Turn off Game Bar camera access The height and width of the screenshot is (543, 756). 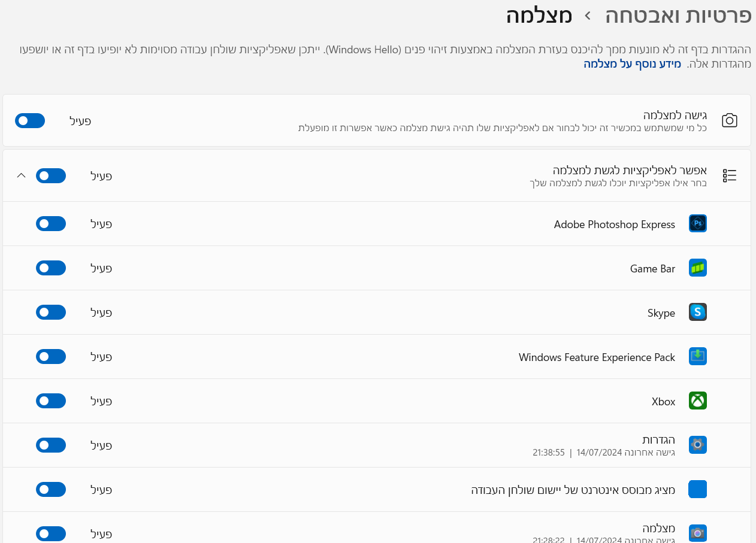coord(51,268)
